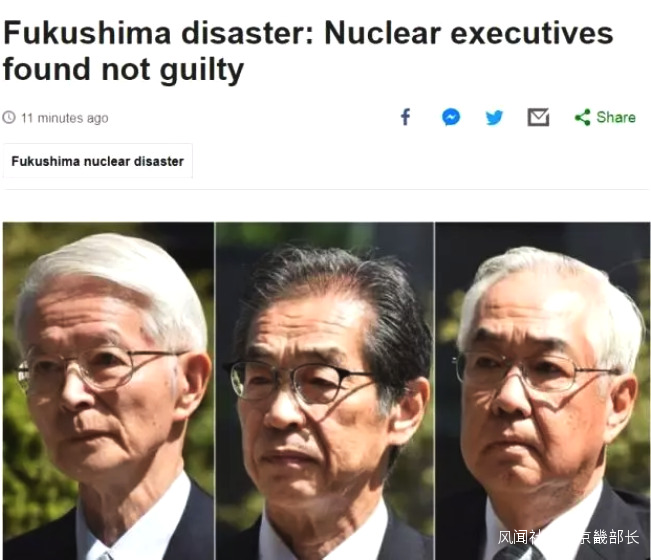Tweet the article using Twitter bird icon
651x560 pixels.
[494, 117]
